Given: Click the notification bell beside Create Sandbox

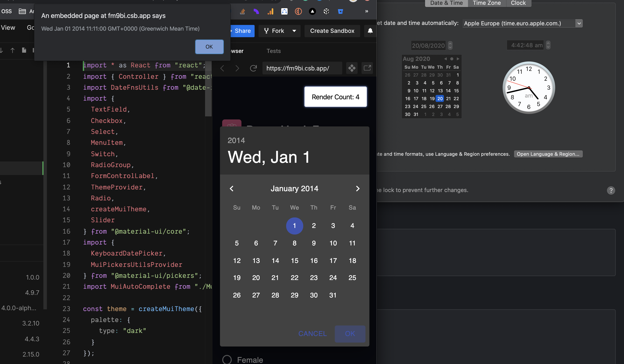Looking at the screenshot, I should [x=370, y=31].
